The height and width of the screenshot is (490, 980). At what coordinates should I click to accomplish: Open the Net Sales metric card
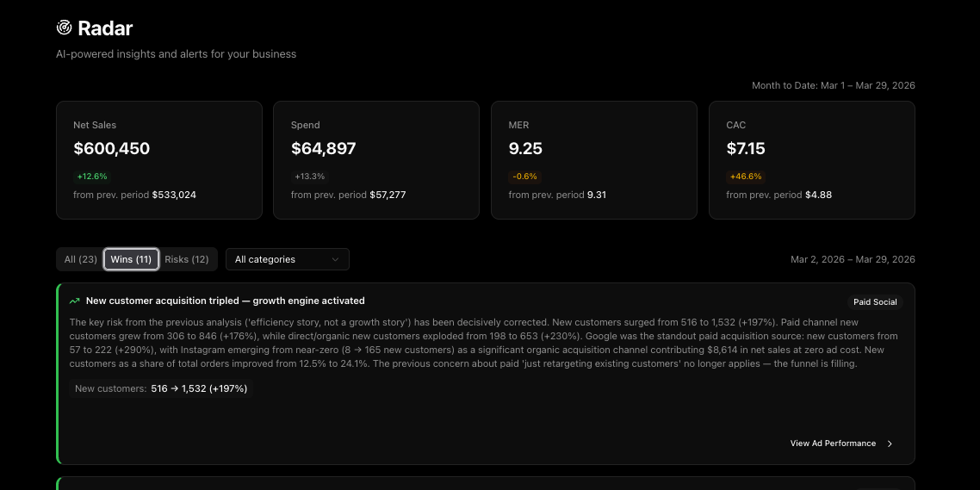158,160
